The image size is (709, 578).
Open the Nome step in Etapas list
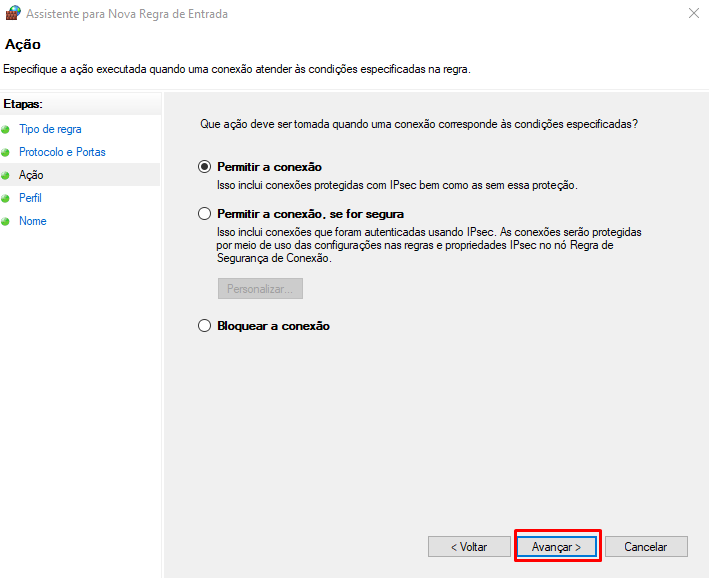click(33, 221)
